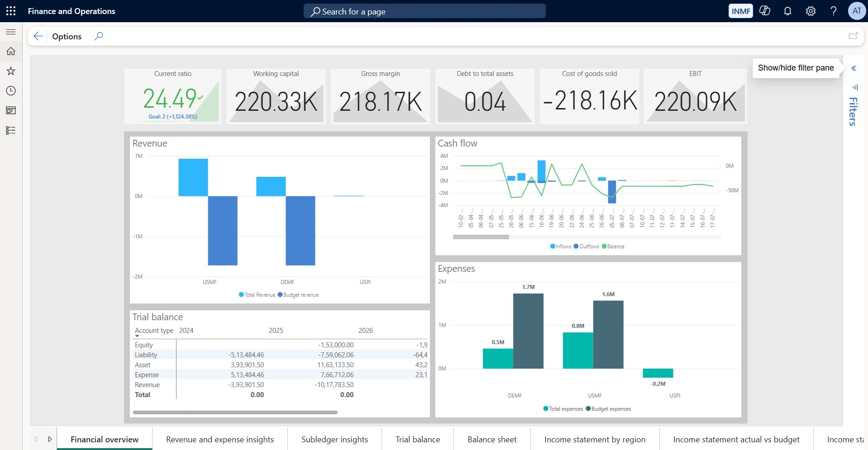The height and width of the screenshot is (450, 868).
Task: Switch to the Balance sheet tab
Action: click(492, 439)
